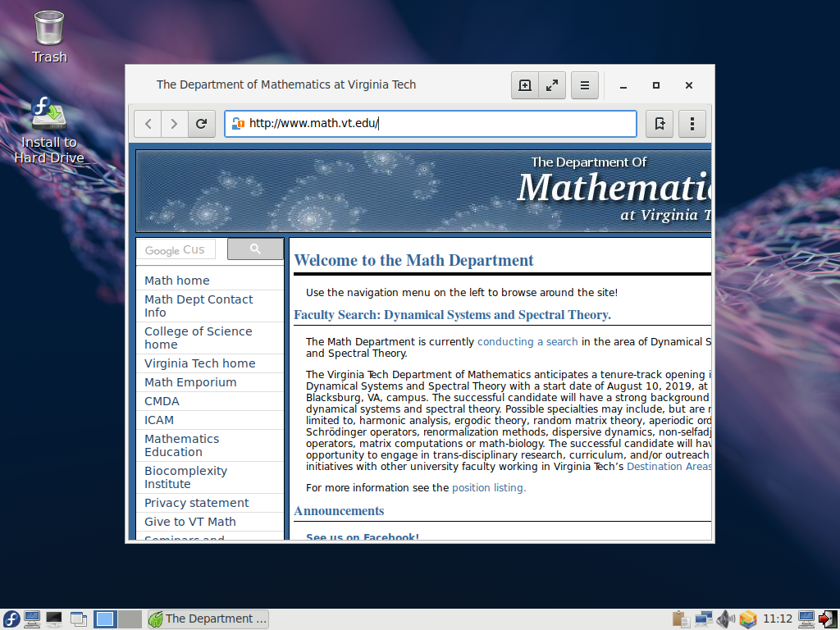Focus the URL address bar

pyautogui.click(x=430, y=124)
